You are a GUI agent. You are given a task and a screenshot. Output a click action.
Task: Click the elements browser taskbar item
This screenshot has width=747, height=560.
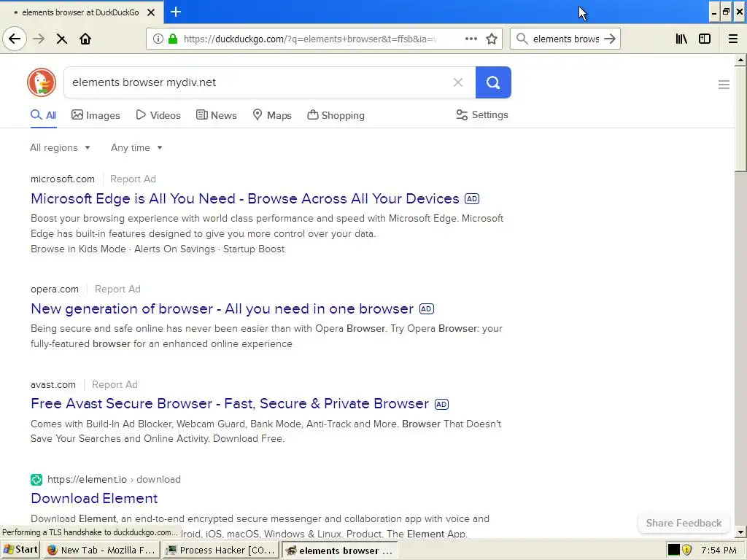[339, 550]
